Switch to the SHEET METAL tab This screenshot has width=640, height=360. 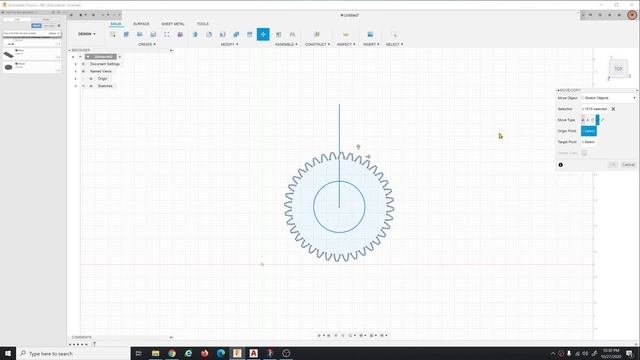pos(173,24)
